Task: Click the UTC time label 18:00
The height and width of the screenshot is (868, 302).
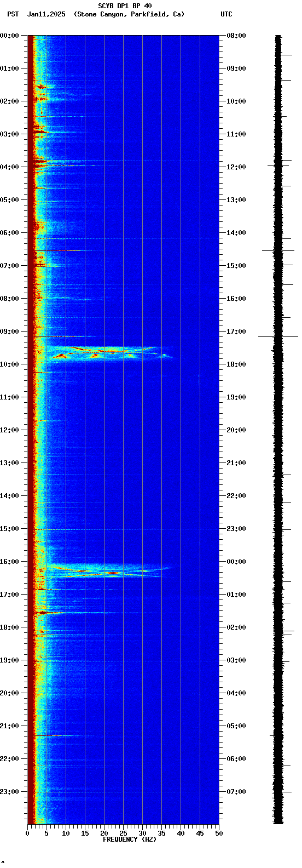Action: click(x=236, y=364)
